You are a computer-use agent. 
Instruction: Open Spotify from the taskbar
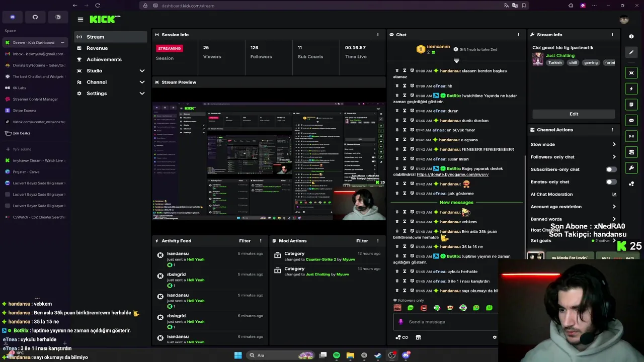coord(337,355)
